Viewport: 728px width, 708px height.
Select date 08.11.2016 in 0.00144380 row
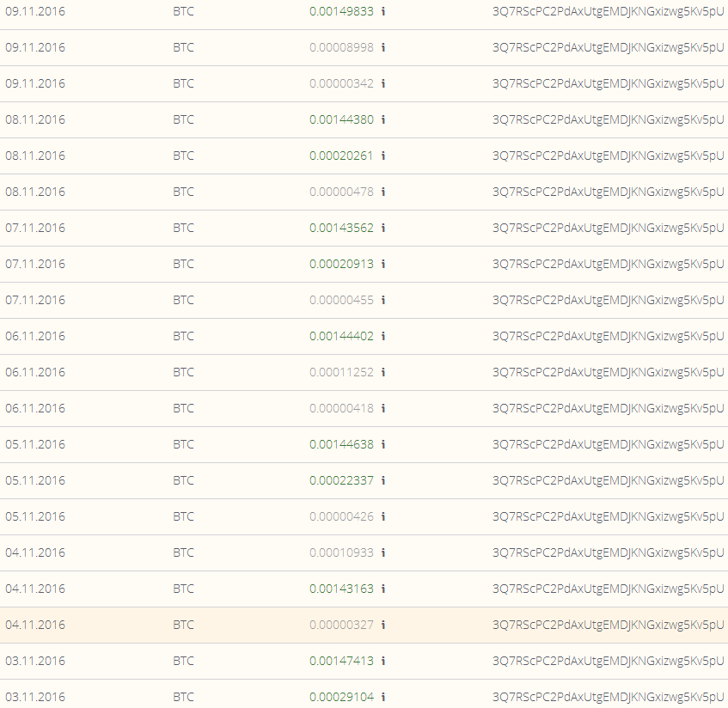tap(35, 119)
